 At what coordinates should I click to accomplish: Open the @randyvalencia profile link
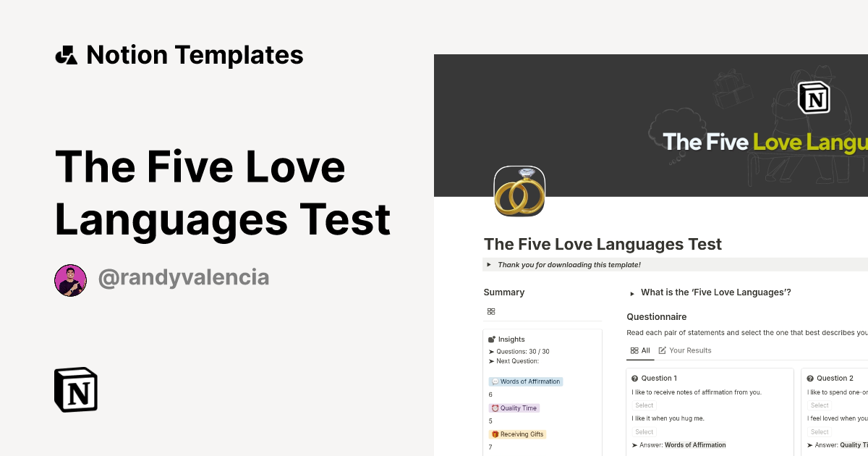coord(184,277)
